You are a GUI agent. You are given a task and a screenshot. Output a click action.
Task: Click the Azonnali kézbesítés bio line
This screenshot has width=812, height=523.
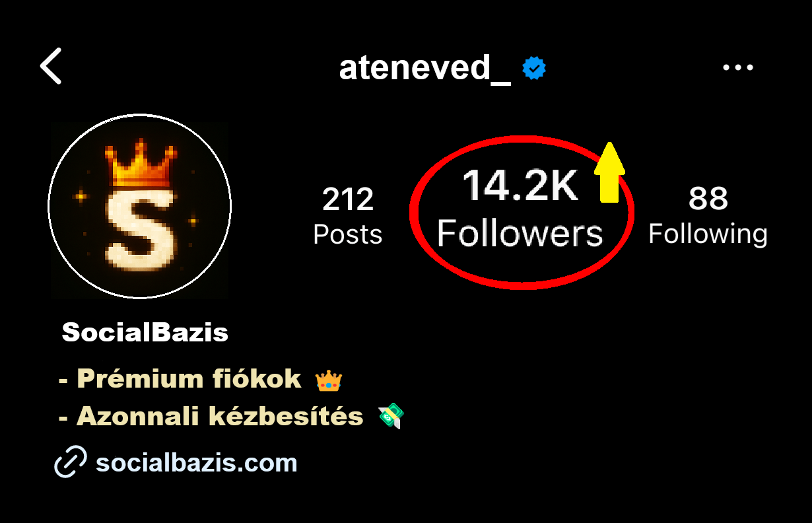(211, 417)
